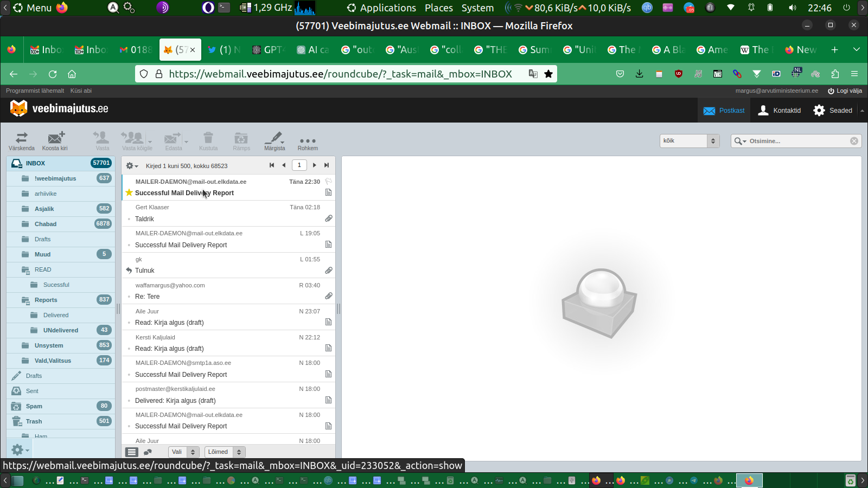Open the kõik filter dropdown
The width and height of the screenshot is (868, 488).
point(690,141)
